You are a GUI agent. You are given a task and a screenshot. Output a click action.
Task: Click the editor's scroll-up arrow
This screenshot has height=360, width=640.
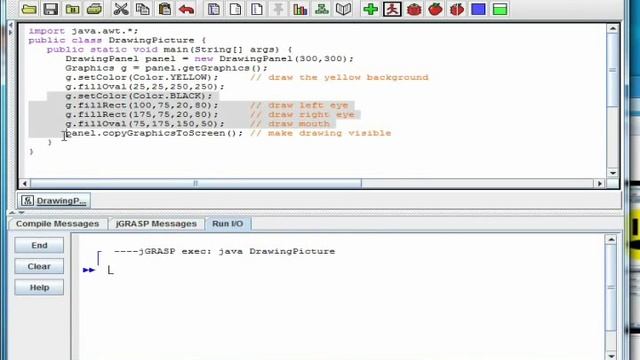coord(613,29)
